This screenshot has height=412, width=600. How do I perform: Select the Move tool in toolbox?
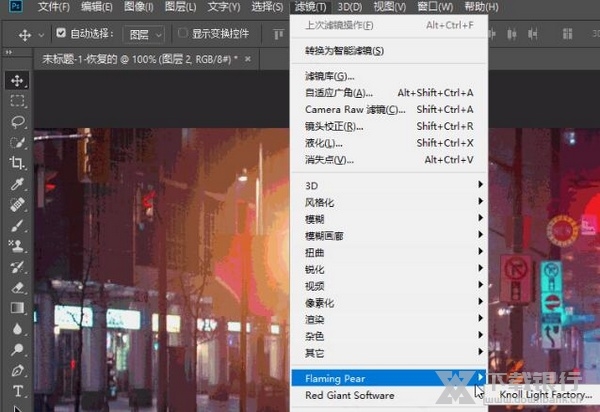click(17, 81)
